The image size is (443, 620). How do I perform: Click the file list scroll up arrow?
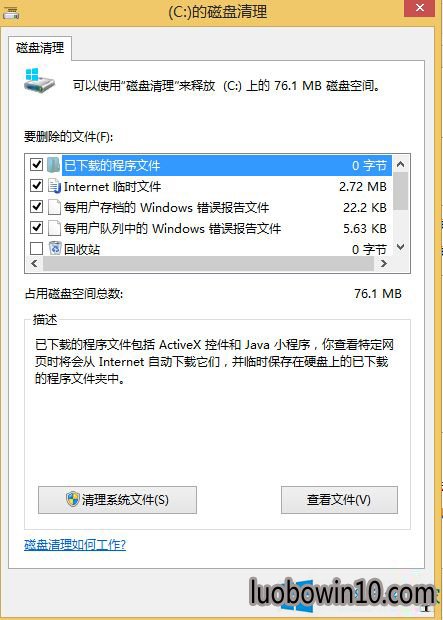click(401, 164)
